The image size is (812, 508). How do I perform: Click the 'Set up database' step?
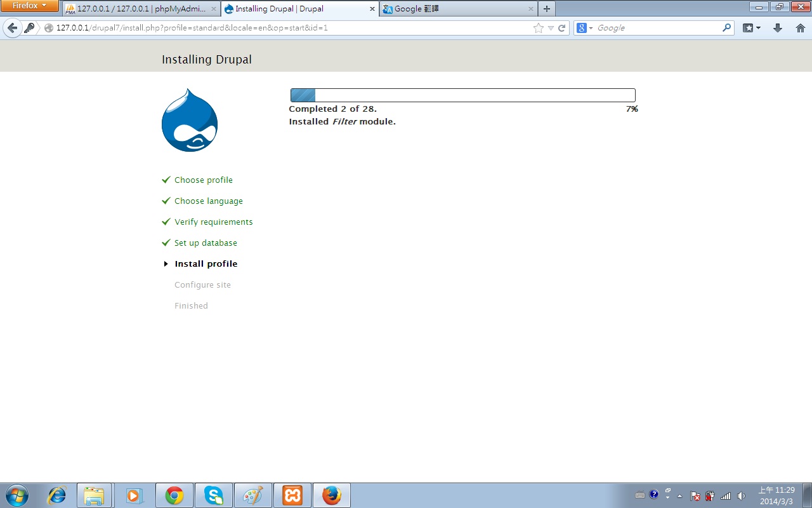tap(206, 243)
